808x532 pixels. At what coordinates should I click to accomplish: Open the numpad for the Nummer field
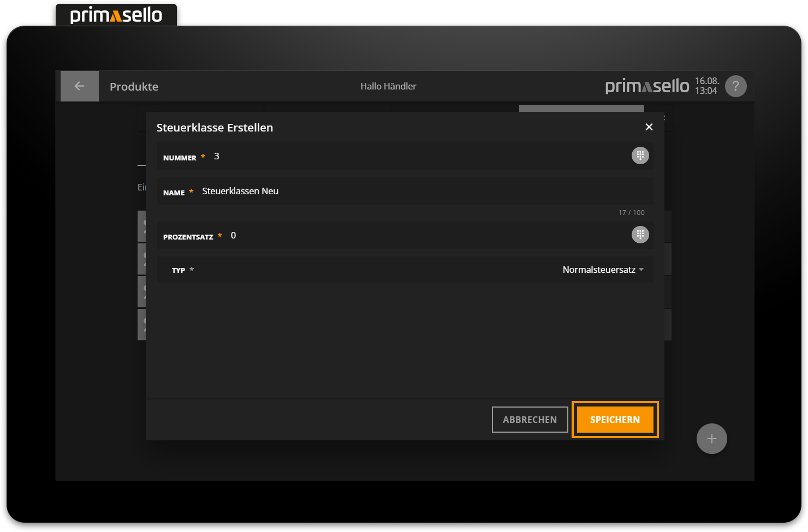640,156
